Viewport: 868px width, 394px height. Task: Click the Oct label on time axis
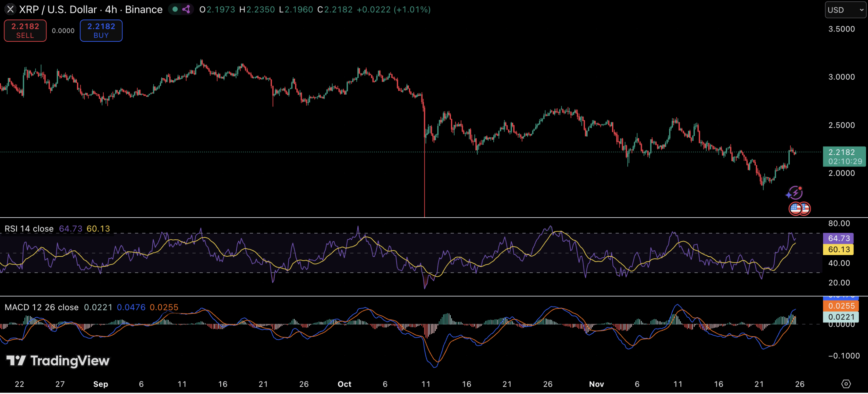pyautogui.click(x=344, y=384)
